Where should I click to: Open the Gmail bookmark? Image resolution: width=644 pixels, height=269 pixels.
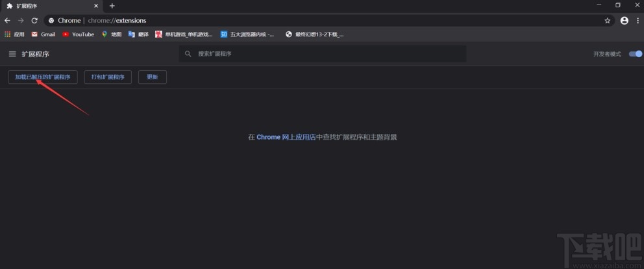43,34
